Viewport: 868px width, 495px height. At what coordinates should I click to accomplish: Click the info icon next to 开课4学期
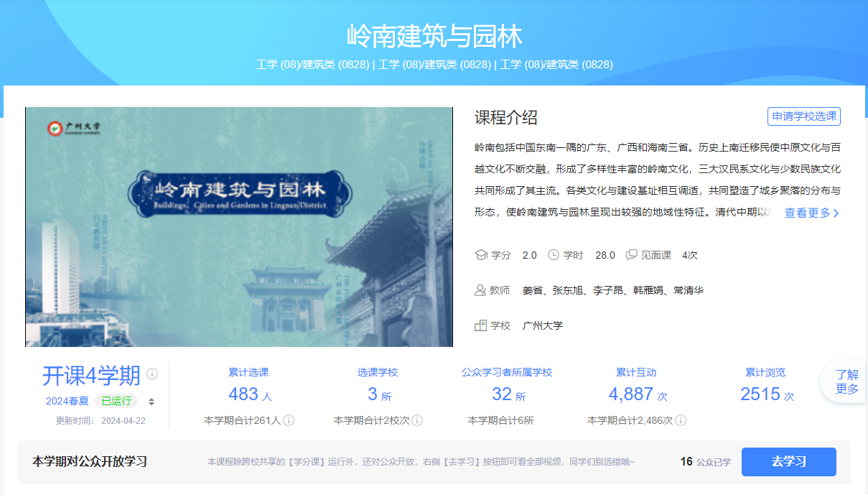click(152, 374)
